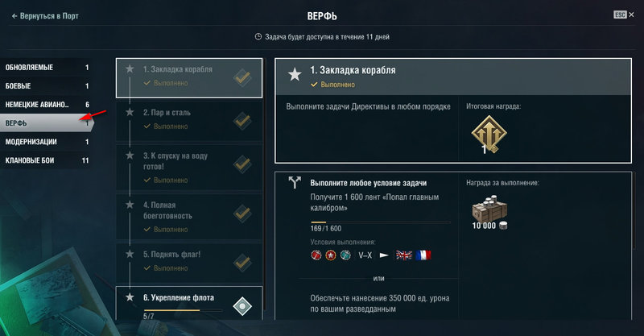The image size is (644, 336).
Task: Click the French flag condition icon
Action: [x=423, y=255]
